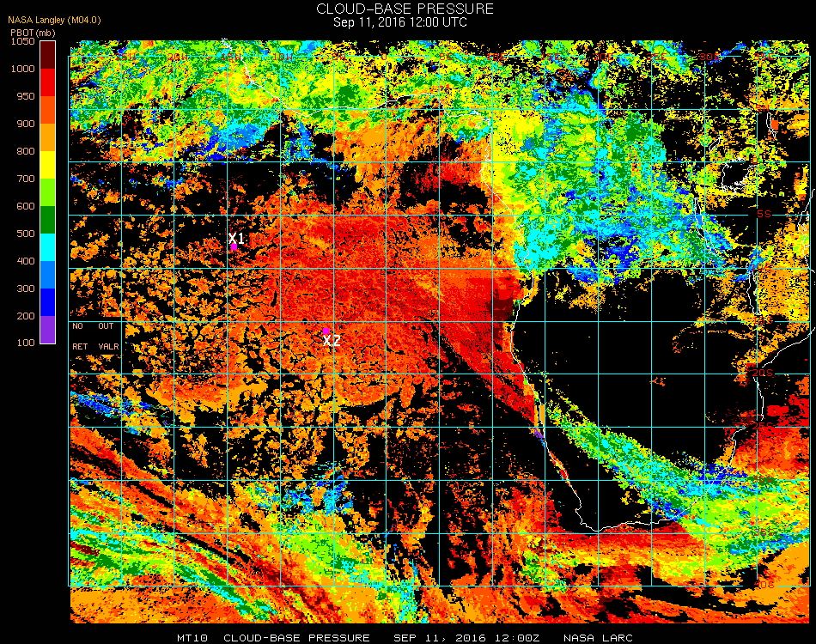Pick the deep blue legend swatch between 300 and 200
Screen dimensions: 816x644
point(48,302)
